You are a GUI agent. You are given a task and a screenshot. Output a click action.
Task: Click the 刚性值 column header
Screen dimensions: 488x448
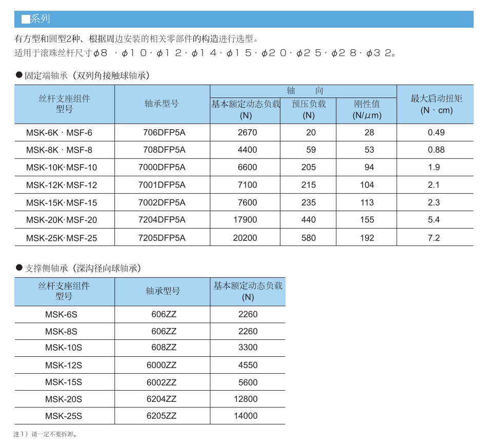click(x=367, y=109)
